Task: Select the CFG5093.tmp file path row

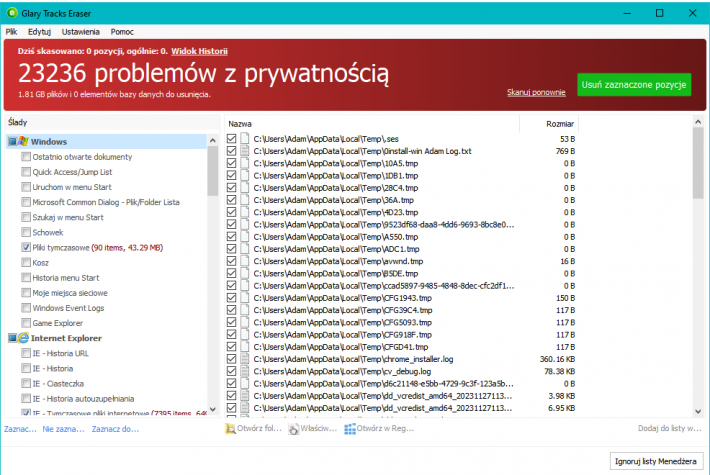Action: (x=342, y=322)
